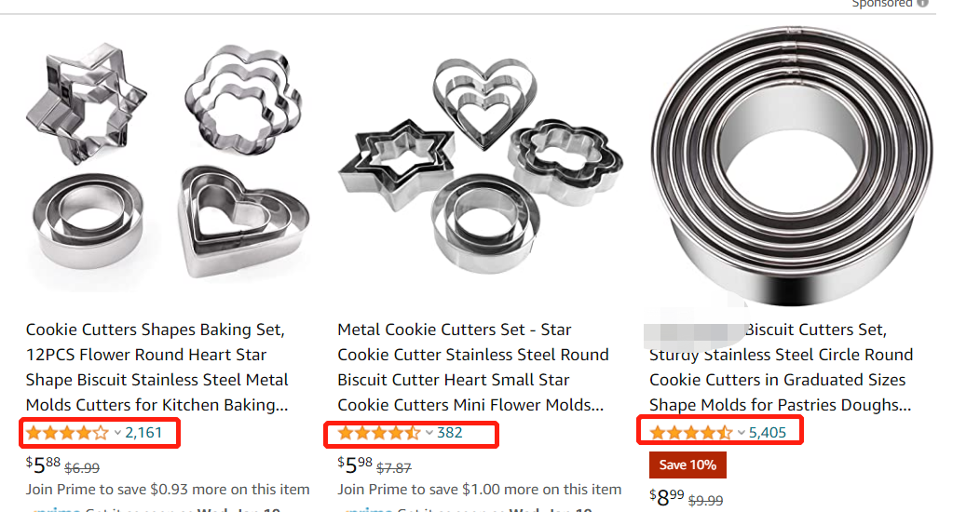980x512 pixels.
Task: Open the 2,161 reviews link
Action: (143, 433)
